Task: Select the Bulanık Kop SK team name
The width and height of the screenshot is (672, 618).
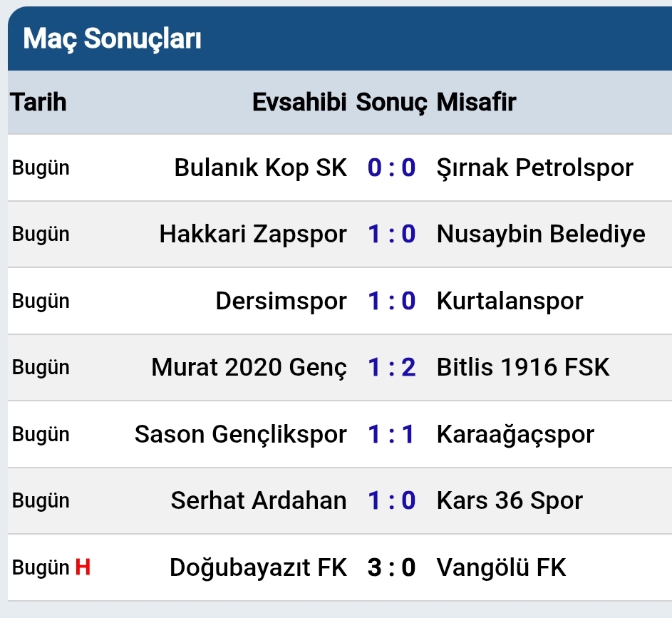Action: tap(260, 168)
